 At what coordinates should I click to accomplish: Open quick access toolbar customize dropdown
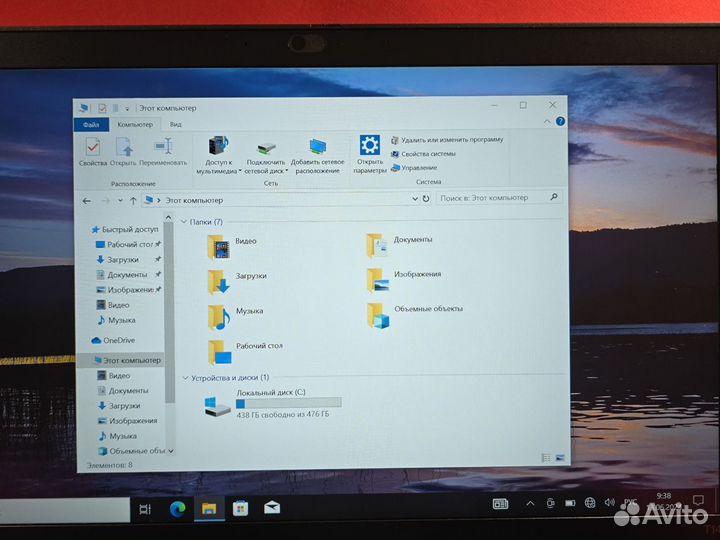click(x=127, y=109)
